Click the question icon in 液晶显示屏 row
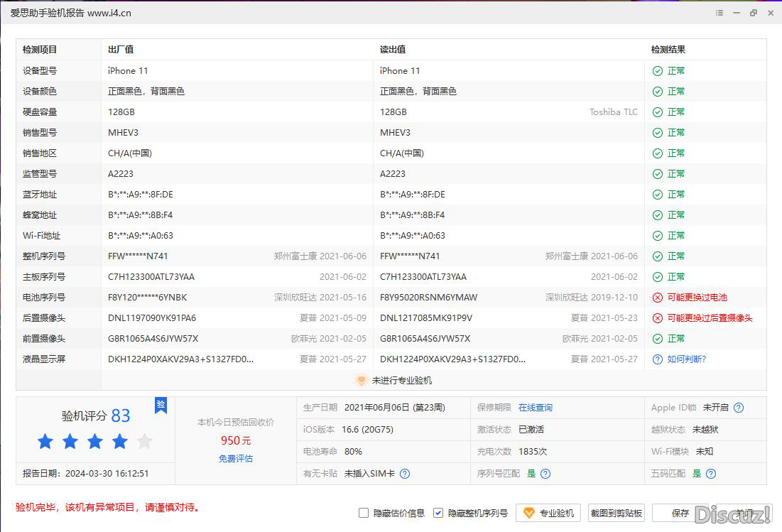The width and height of the screenshot is (782, 532). [657, 359]
